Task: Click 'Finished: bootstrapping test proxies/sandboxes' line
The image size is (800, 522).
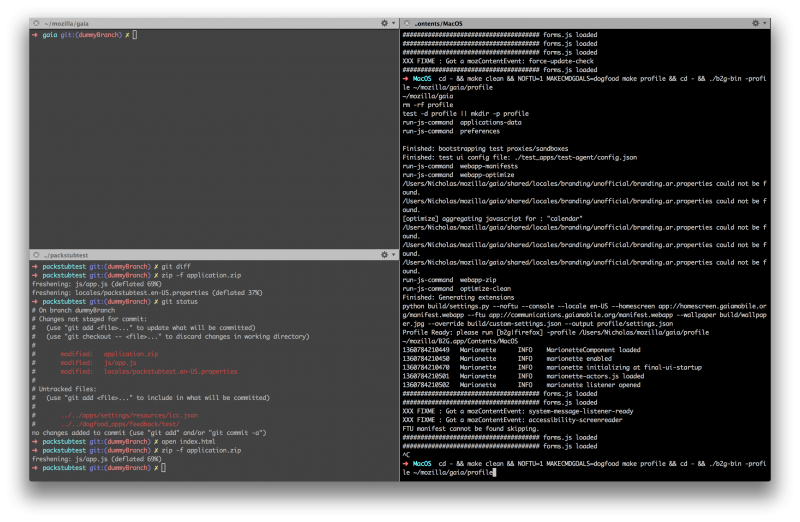Action: [x=485, y=148]
